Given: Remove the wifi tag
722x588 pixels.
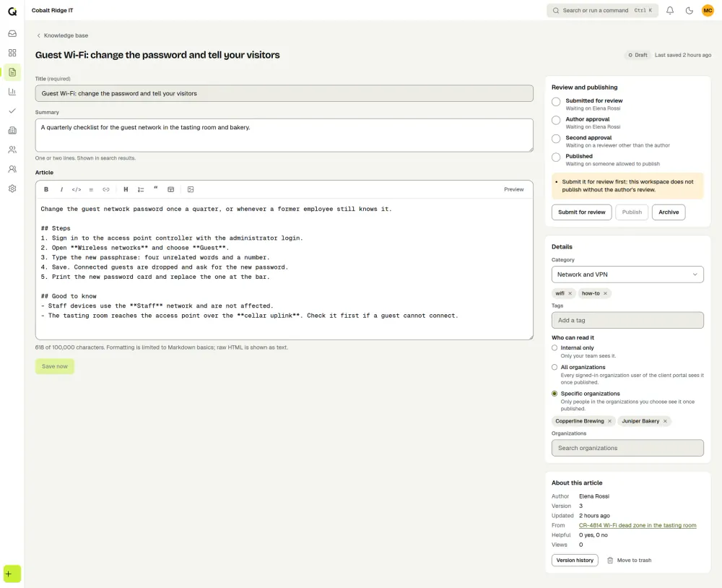Looking at the screenshot, I should point(570,293).
